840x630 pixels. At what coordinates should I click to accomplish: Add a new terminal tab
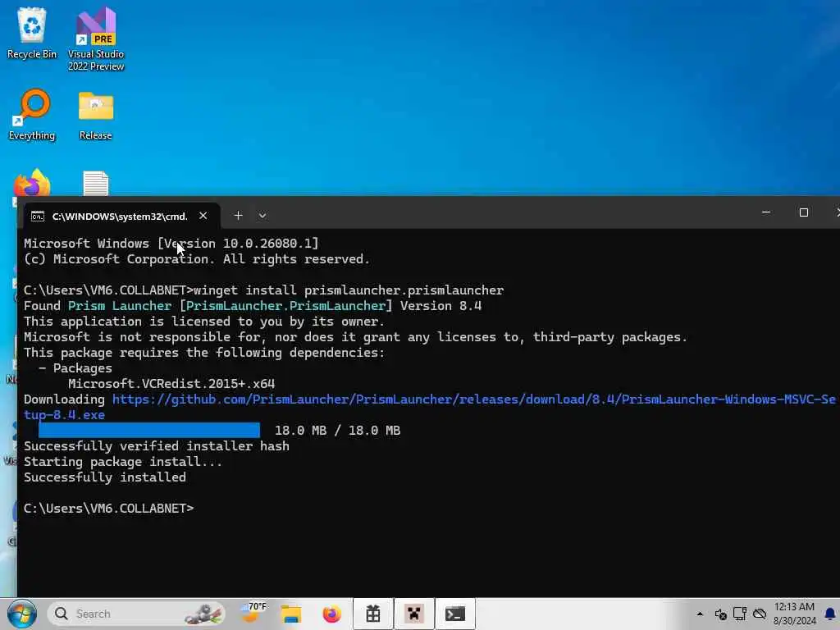coord(239,216)
